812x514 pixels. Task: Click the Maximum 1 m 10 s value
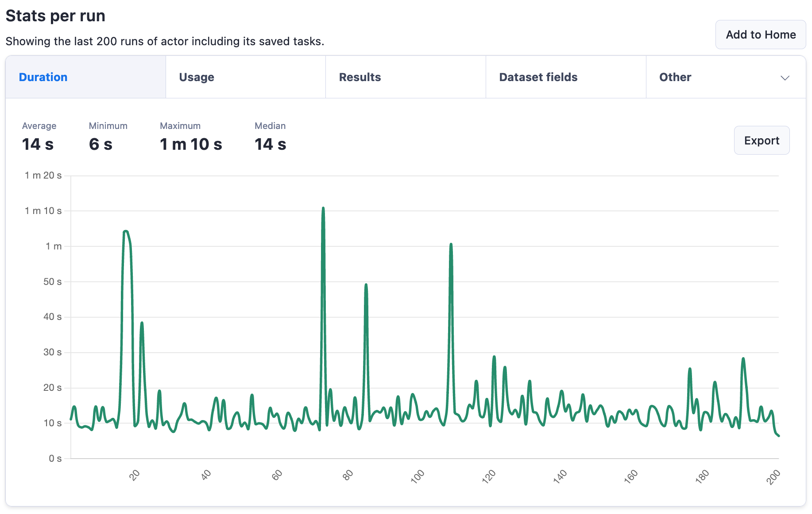click(191, 144)
